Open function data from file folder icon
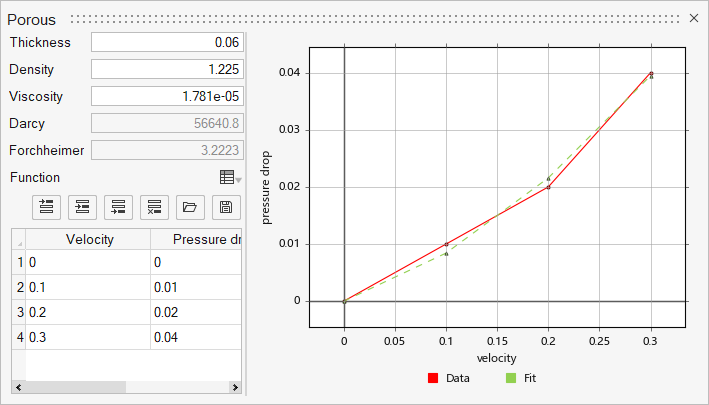 tap(190, 207)
